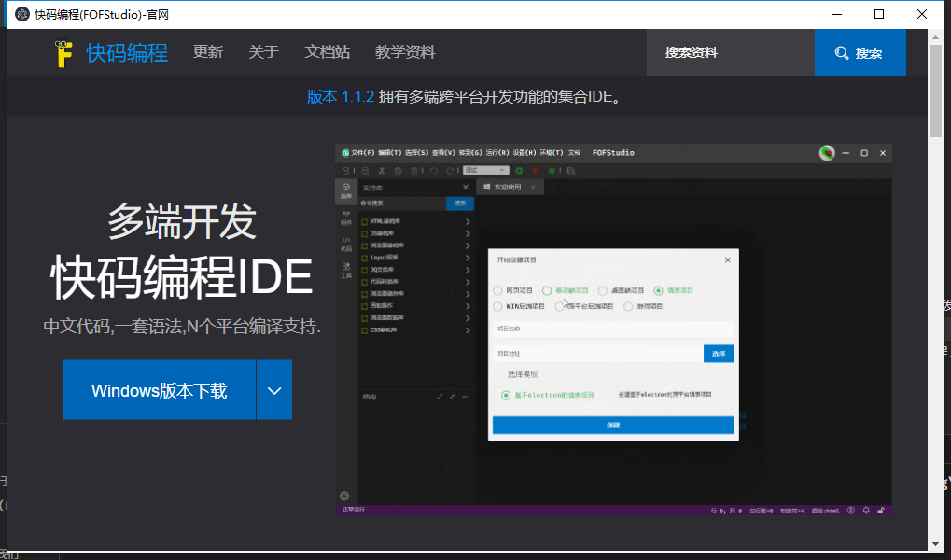Screen dimensions: 951x560
Task: Open the 工具 sidebar icon in the IDE preview
Action: pos(345,270)
